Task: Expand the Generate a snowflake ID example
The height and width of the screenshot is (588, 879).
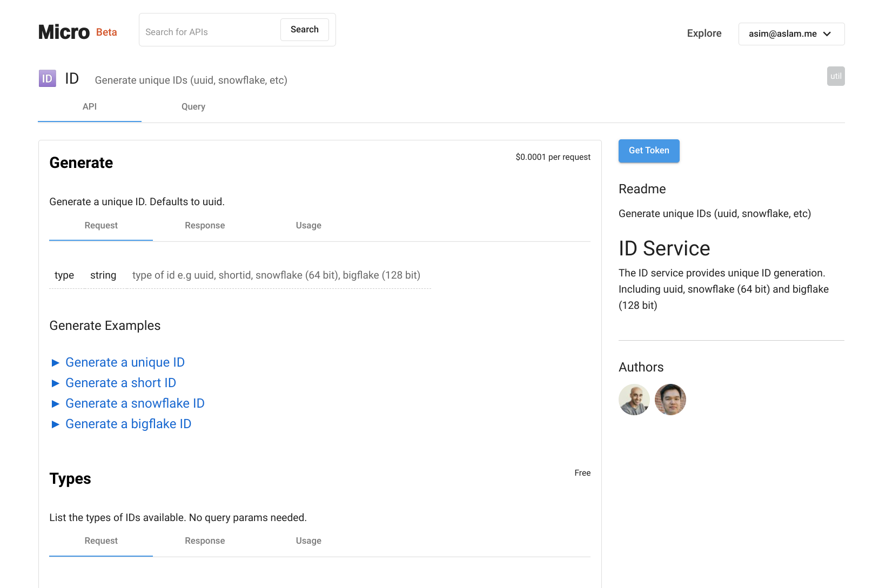Action: tap(135, 403)
